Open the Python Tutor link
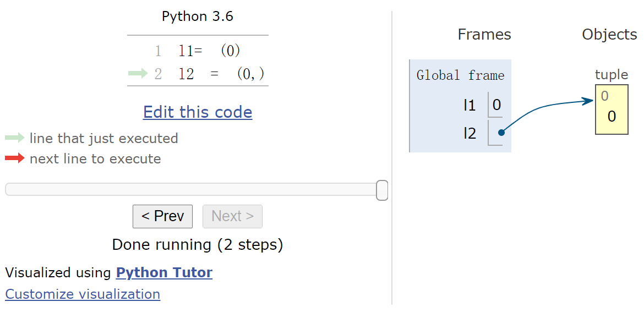 [164, 272]
